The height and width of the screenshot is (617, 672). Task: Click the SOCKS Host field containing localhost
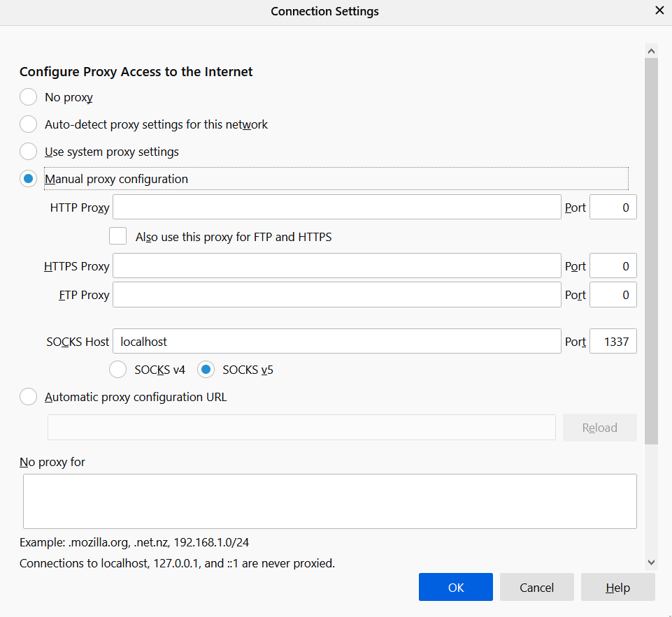point(336,342)
